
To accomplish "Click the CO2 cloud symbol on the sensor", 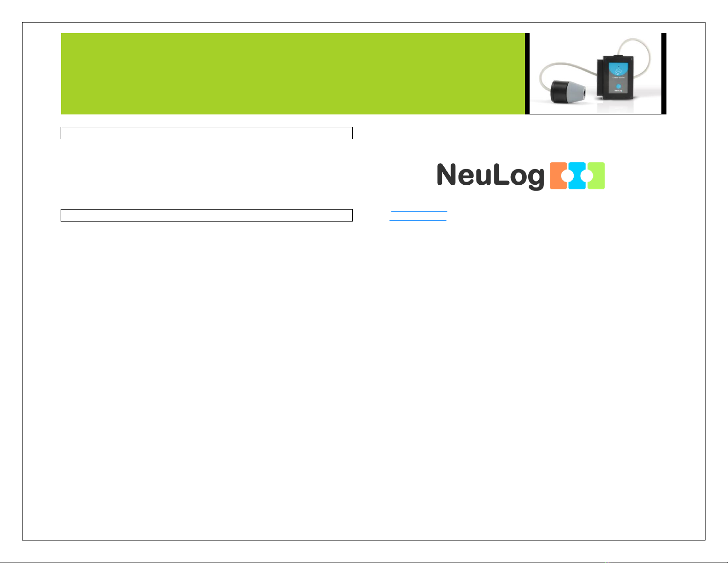I will click(x=618, y=71).
